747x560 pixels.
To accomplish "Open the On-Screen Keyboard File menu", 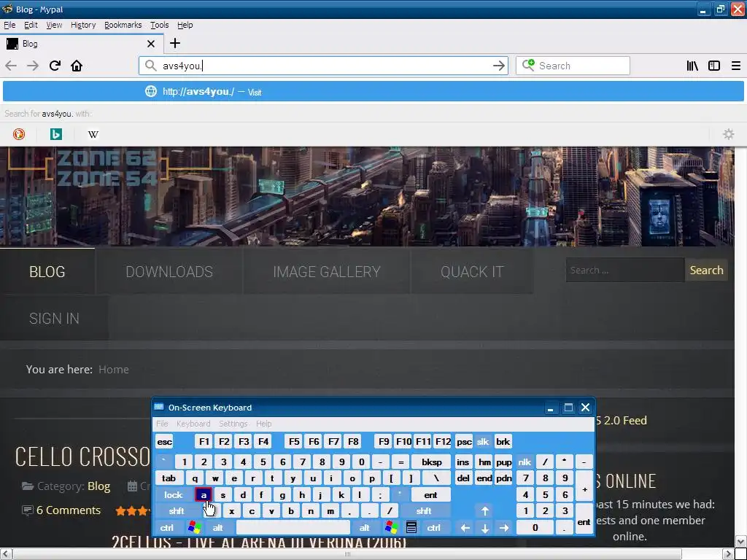I will click(x=162, y=424).
